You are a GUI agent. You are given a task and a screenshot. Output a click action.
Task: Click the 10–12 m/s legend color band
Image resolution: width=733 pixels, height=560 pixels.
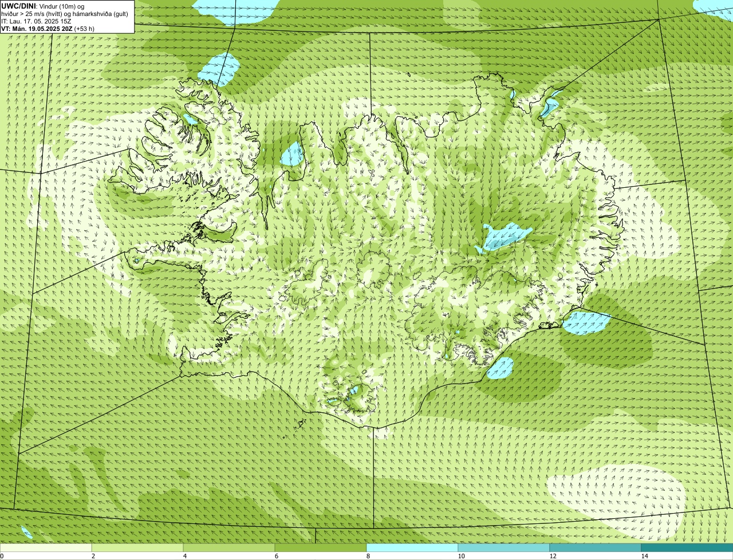tap(504, 547)
